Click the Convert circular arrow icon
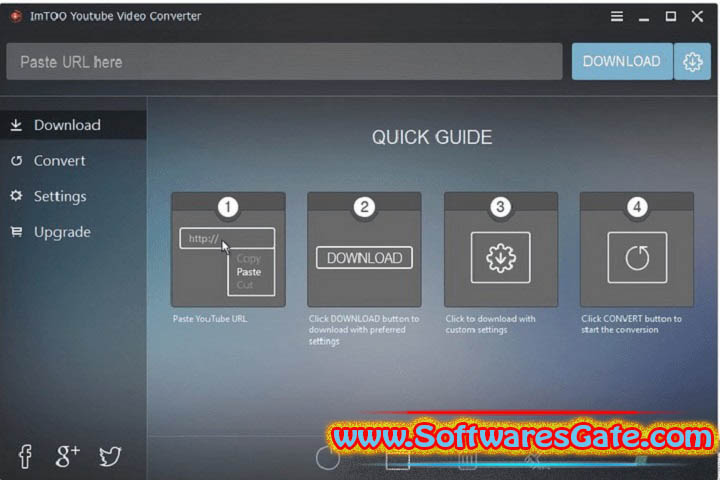The image size is (720, 480). pyautogui.click(x=17, y=161)
